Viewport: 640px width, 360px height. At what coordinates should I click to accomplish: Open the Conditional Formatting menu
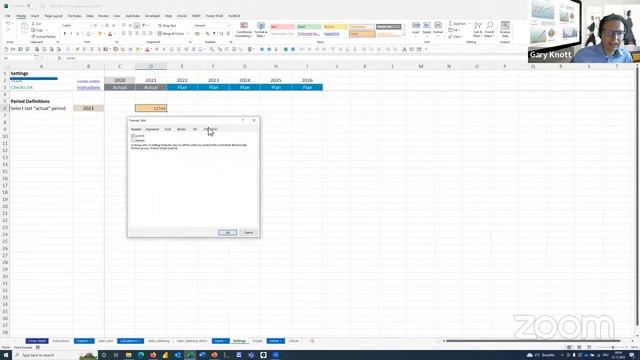[244, 30]
